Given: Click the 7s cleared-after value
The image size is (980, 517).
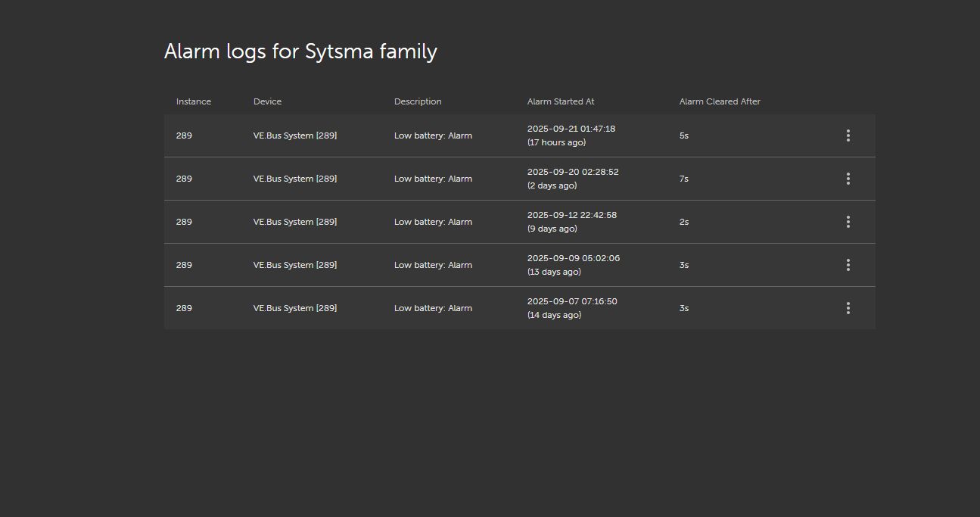Looking at the screenshot, I should [684, 179].
